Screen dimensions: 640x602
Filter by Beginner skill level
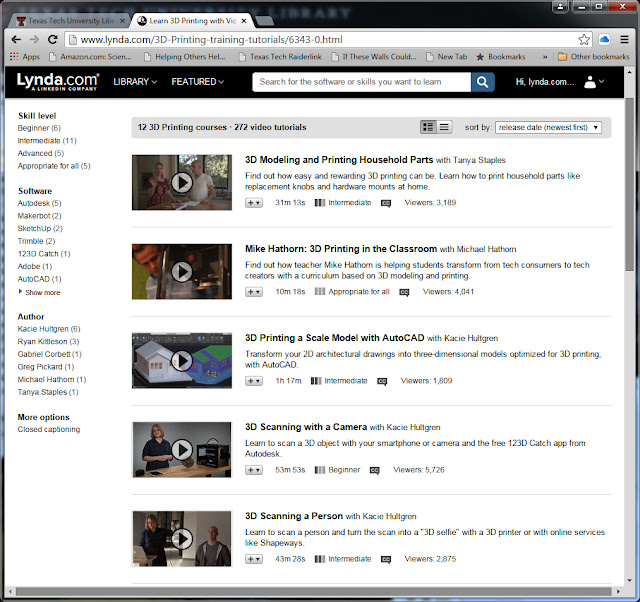[39, 128]
